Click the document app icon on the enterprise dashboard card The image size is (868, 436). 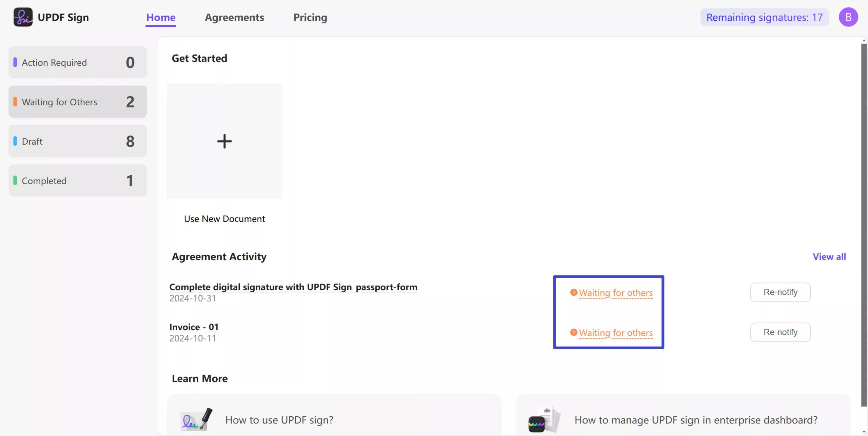pyautogui.click(x=542, y=420)
